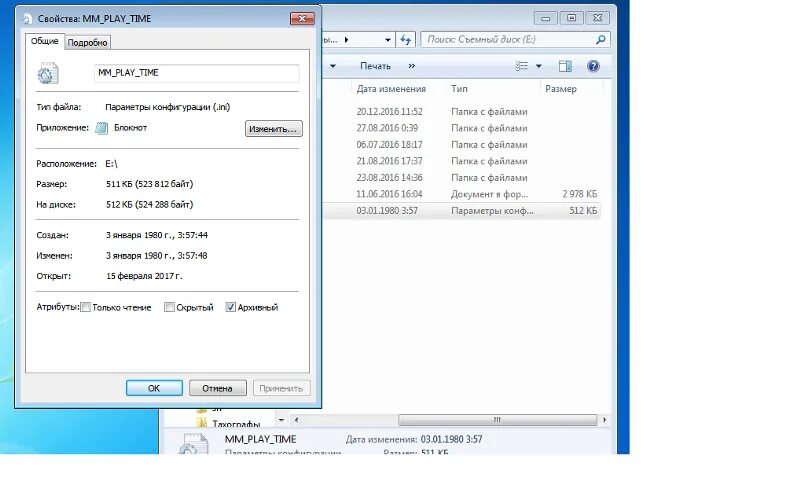Click the breadcrumb arrow in address bar
The width and height of the screenshot is (800, 490).
[x=346, y=39]
